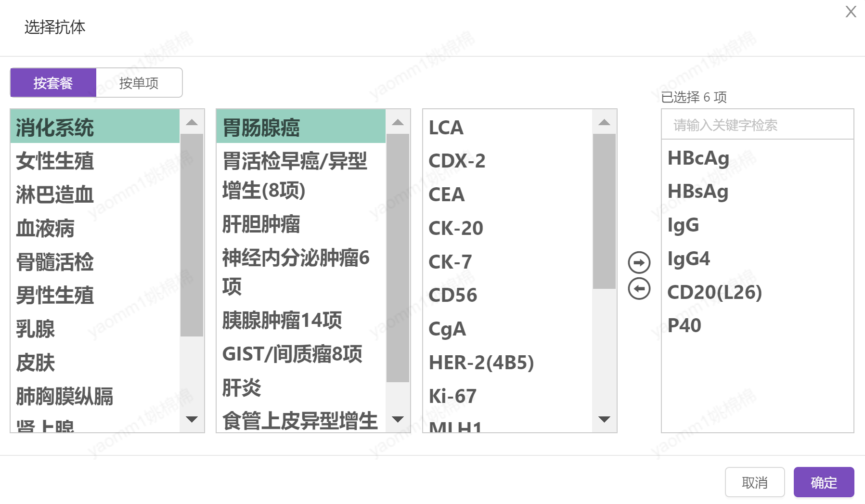The width and height of the screenshot is (865, 504).
Task: Cancel with 取消 button
Action: 754,482
